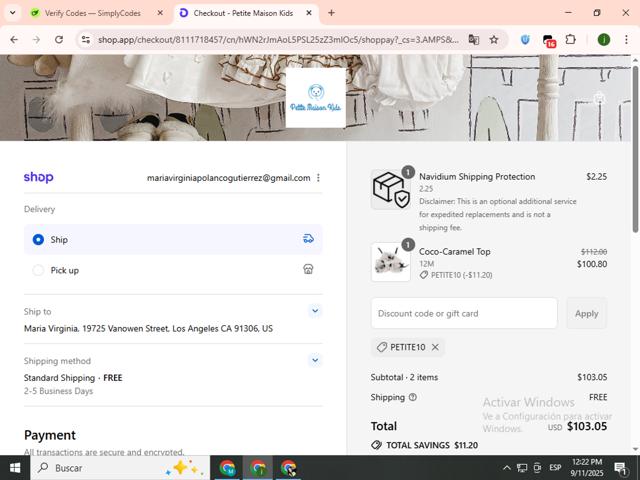Open the third Chrome taskbar icon
Image resolution: width=640 pixels, height=480 pixels.
[289, 468]
